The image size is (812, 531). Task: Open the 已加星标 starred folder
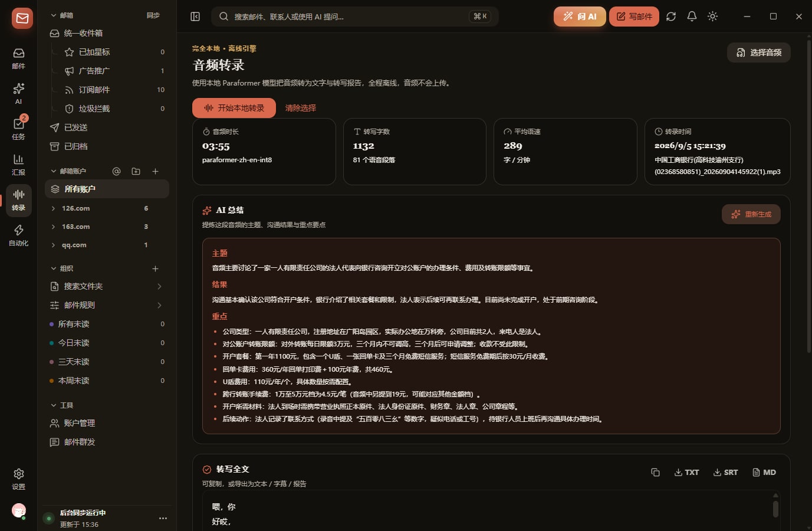[x=114, y=52]
